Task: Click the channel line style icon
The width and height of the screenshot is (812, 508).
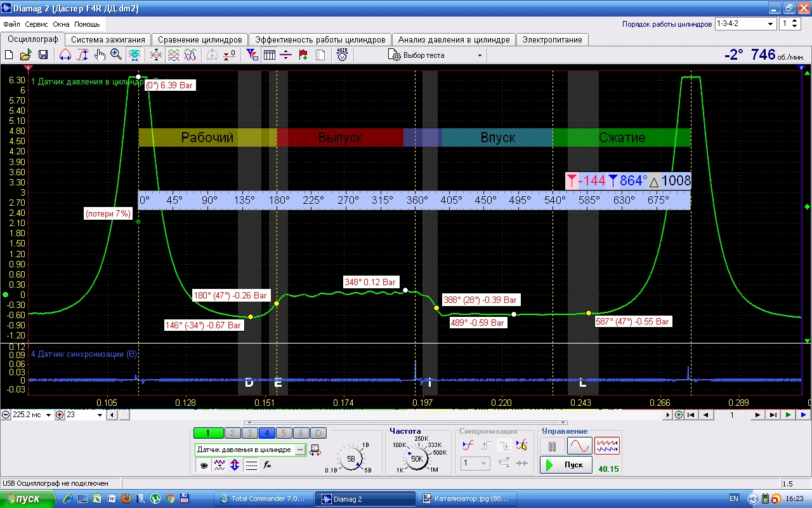Action: tap(251, 465)
